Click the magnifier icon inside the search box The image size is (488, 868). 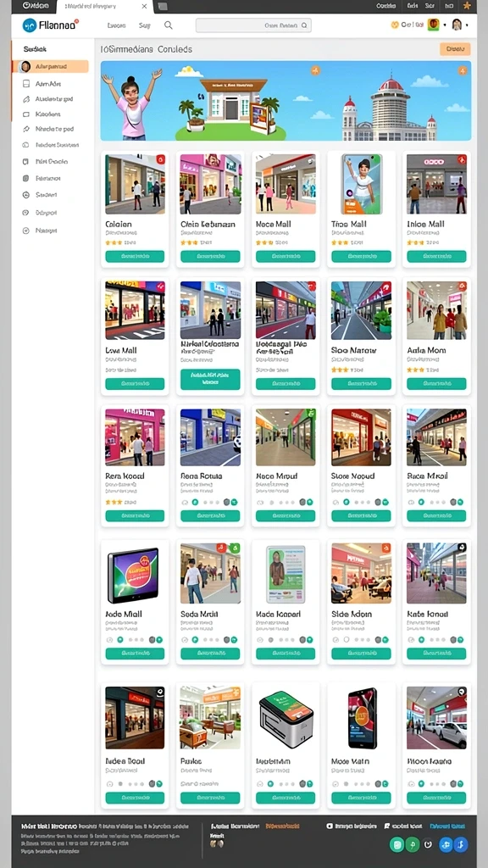coord(305,25)
